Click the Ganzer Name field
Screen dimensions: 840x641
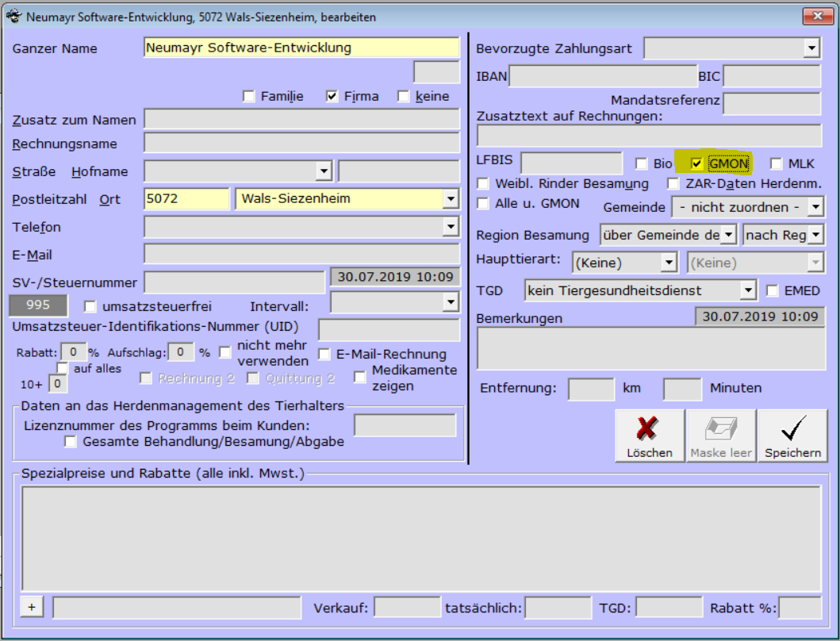tap(301, 48)
